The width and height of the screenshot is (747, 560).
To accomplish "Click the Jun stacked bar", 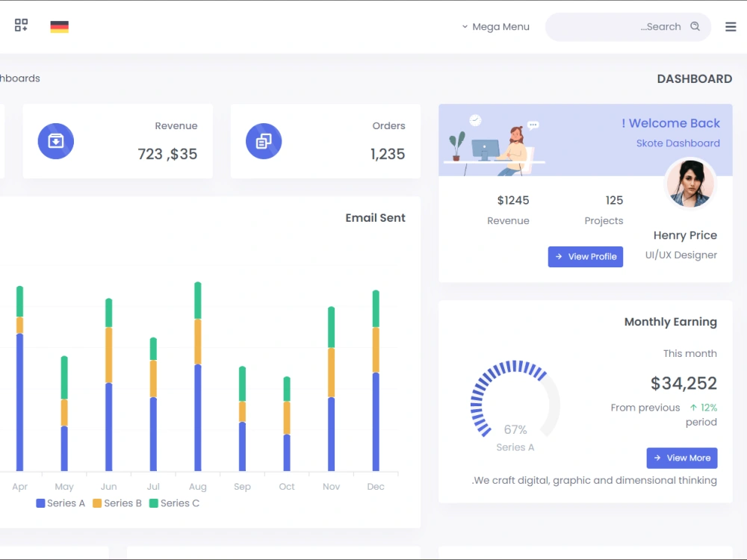I will pyautogui.click(x=108, y=385).
